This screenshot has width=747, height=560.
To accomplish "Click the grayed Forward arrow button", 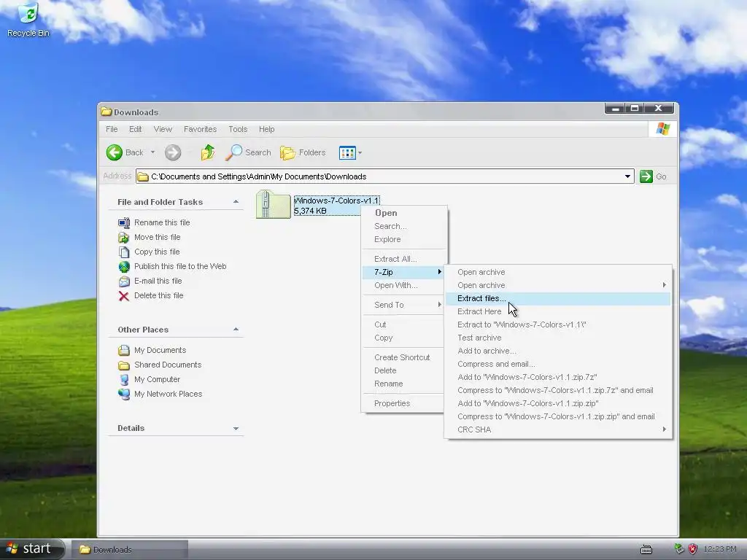I will 173,152.
